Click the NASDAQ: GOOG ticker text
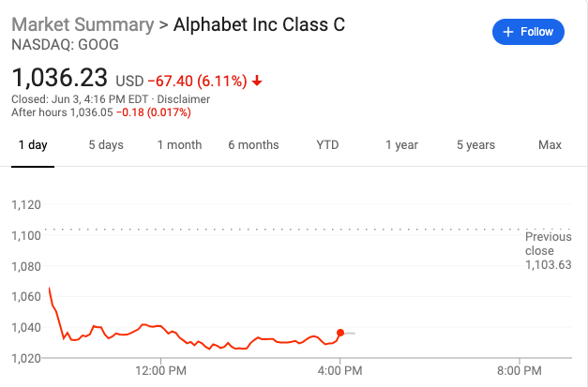 coord(56,44)
